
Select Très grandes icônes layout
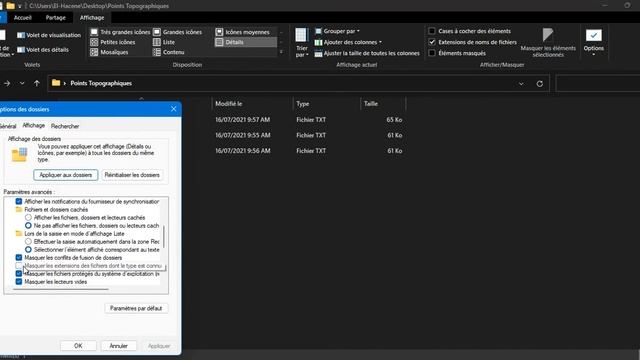pos(120,32)
